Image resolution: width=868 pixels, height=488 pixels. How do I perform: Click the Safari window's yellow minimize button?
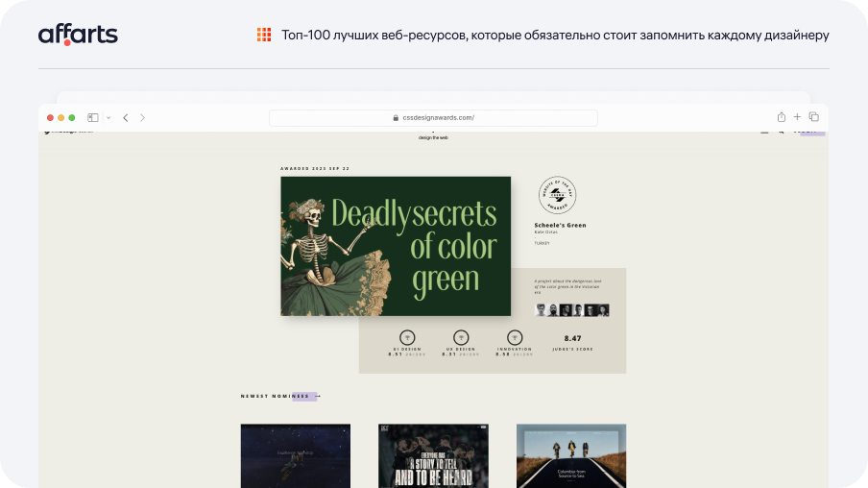[60, 117]
